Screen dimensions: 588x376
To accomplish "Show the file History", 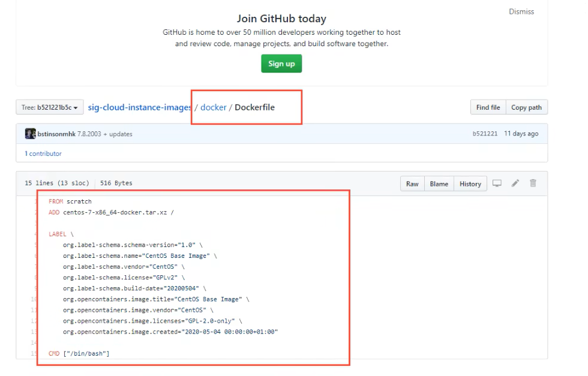I will pyautogui.click(x=470, y=184).
